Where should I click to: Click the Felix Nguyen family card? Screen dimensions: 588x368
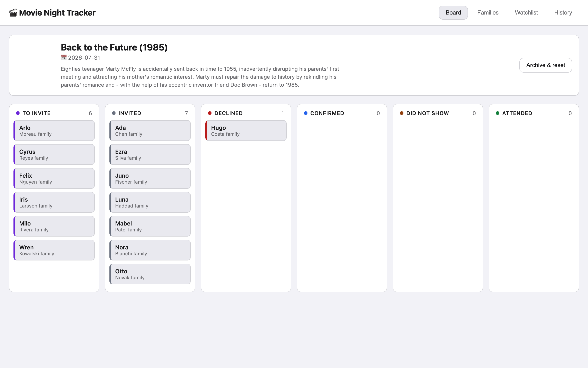tap(54, 178)
